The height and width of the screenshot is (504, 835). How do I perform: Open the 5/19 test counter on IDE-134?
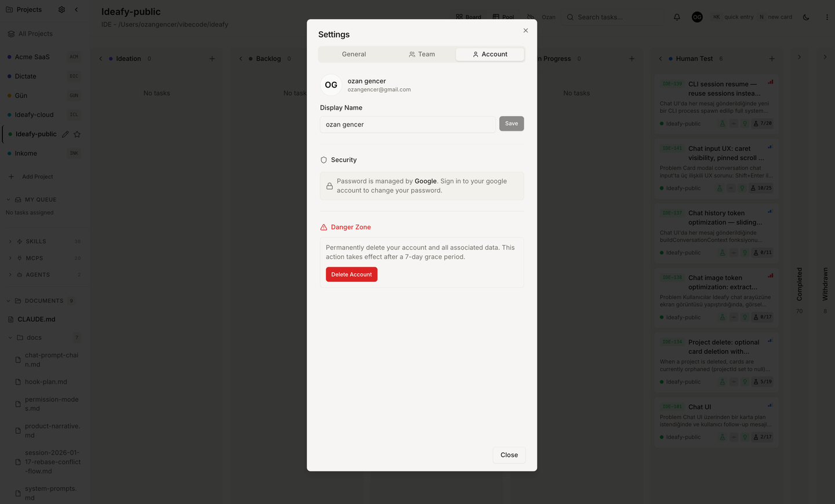[763, 382]
